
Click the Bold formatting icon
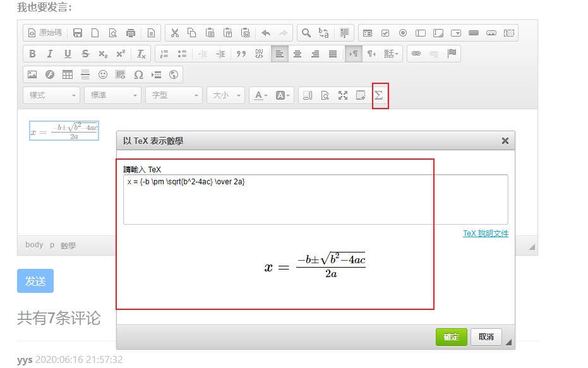click(x=33, y=54)
